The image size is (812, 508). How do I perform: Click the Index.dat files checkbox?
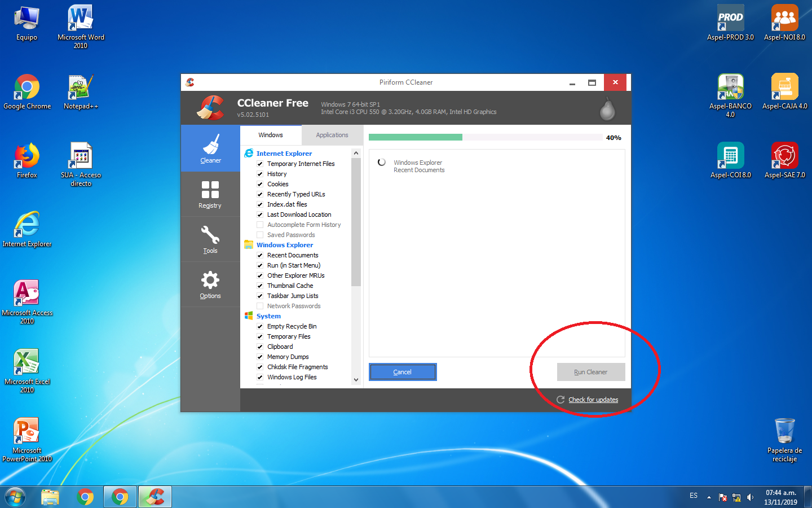click(260, 204)
